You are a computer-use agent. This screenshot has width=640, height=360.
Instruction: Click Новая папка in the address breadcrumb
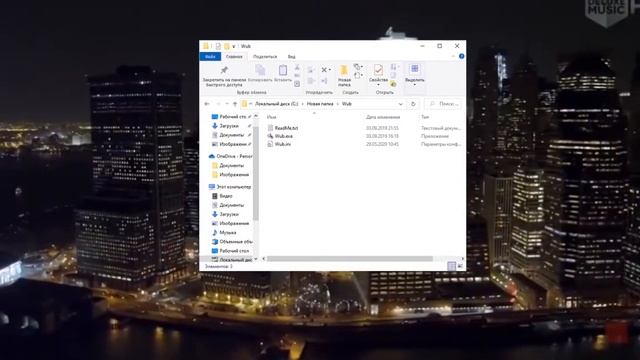(x=320, y=104)
